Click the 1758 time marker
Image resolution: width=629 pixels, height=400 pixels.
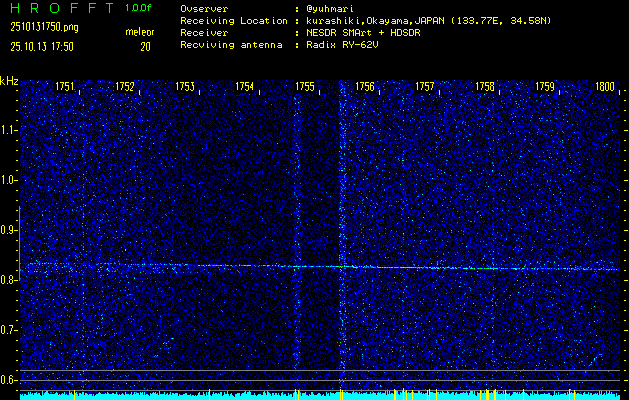pyautogui.click(x=485, y=86)
